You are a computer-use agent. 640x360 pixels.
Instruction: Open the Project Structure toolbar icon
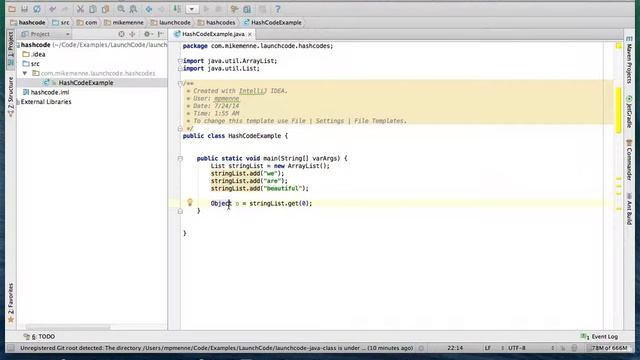click(247, 9)
